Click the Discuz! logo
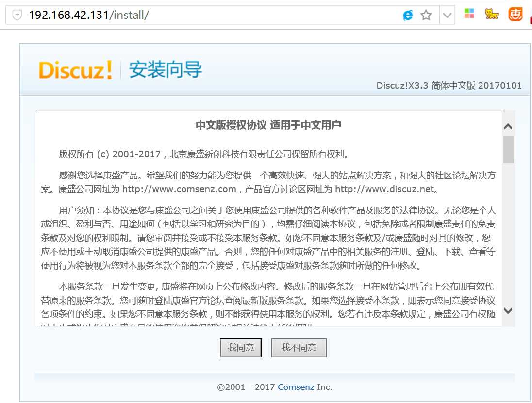 click(76, 70)
